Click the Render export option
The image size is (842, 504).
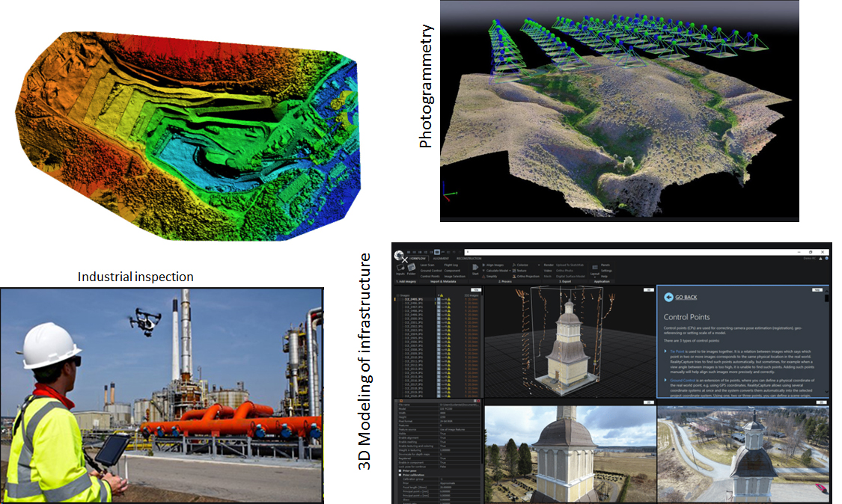click(549, 264)
